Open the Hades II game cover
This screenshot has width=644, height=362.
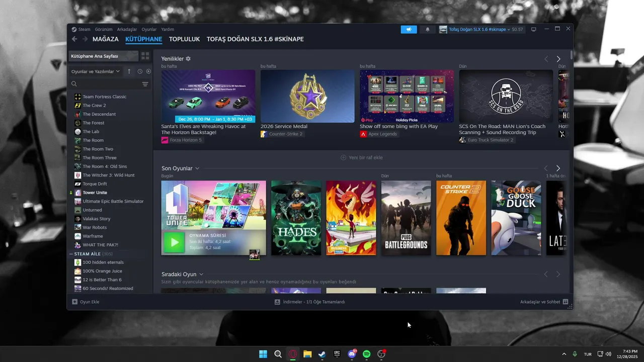click(296, 218)
